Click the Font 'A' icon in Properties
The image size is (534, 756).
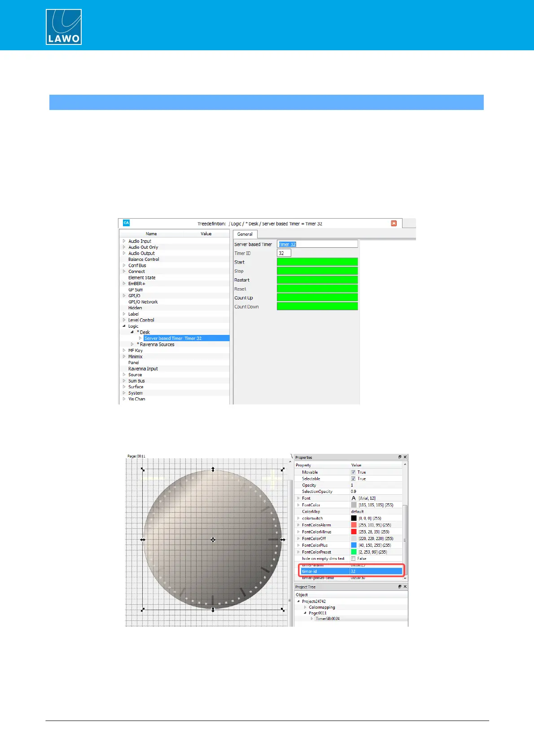[x=354, y=498]
